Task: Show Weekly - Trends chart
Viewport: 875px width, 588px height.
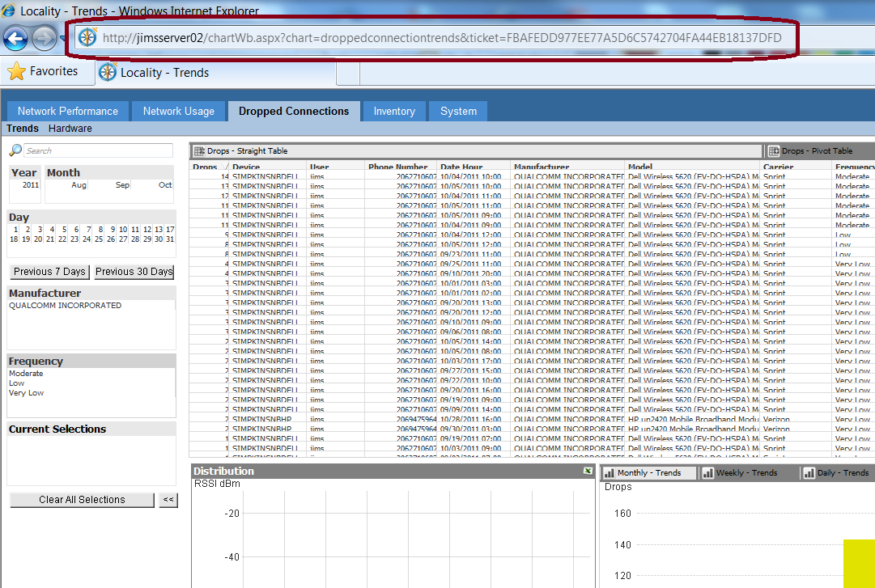Action: pyautogui.click(x=746, y=472)
